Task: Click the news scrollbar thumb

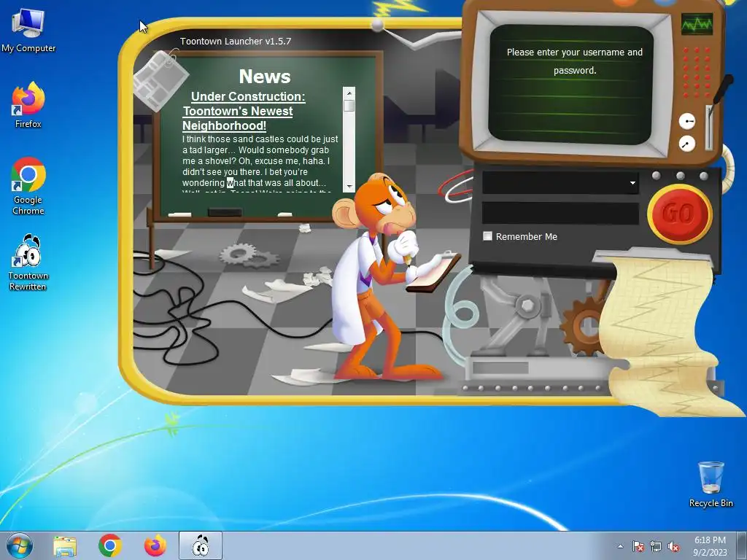Action: pos(349,105)
